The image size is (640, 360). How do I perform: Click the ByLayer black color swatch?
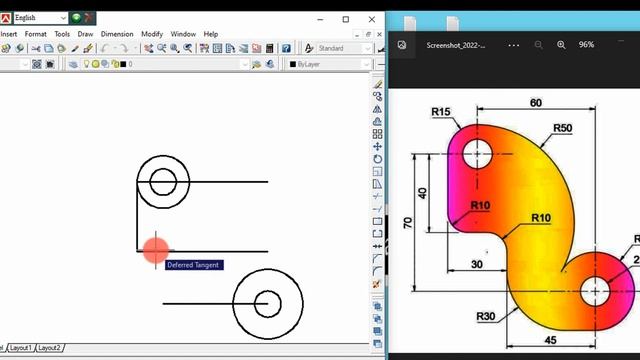point(293,64)
